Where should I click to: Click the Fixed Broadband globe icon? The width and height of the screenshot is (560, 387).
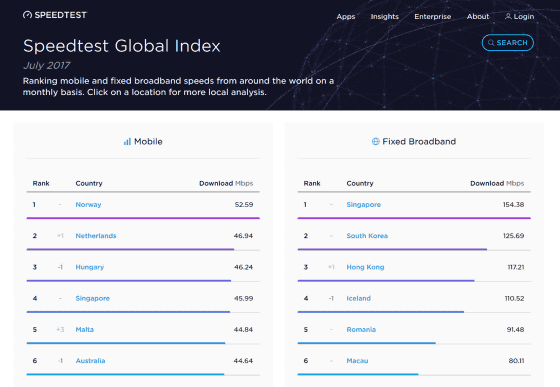(375, 141)
